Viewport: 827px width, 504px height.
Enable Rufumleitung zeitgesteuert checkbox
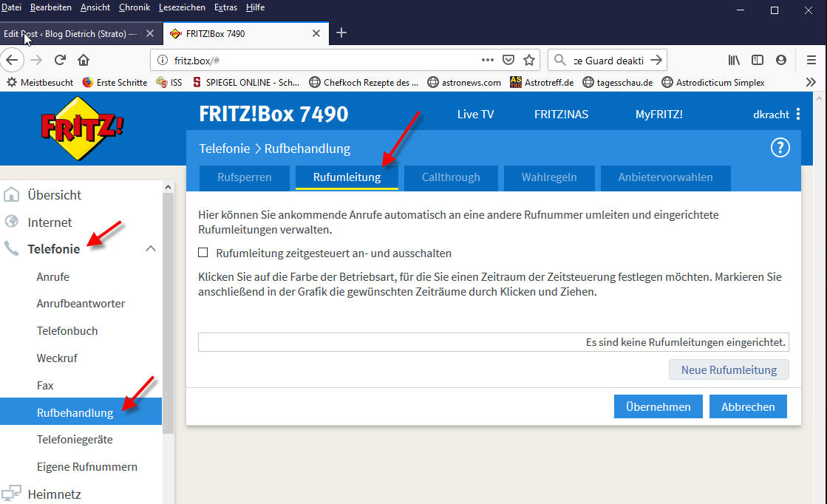[x=203, y=253]
